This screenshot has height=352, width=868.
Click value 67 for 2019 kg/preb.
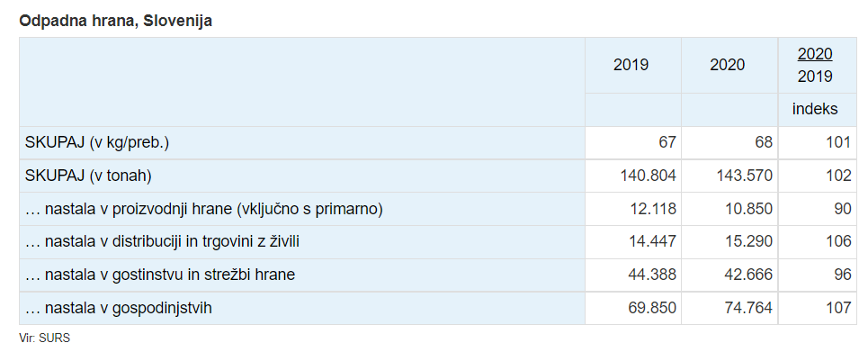click(667, 142)
